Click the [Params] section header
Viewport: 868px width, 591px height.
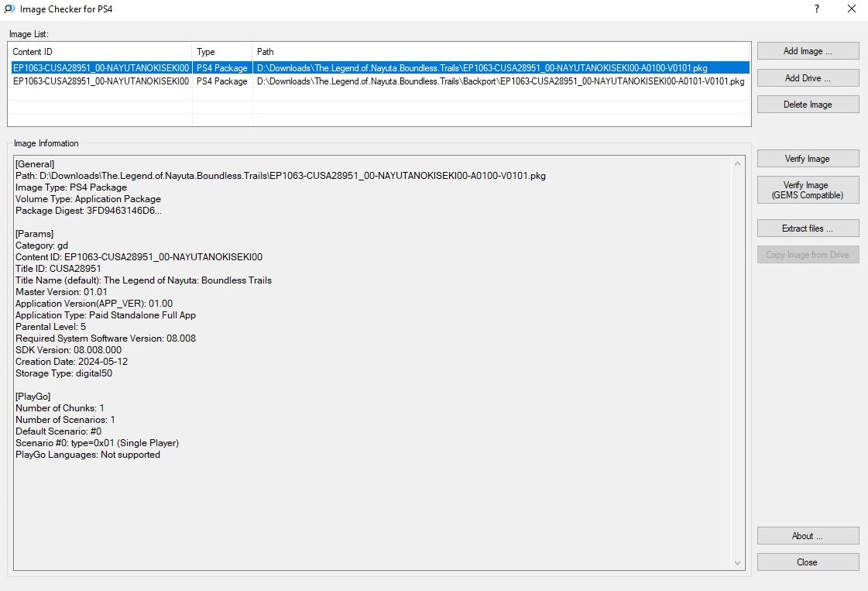pos(34,234)
